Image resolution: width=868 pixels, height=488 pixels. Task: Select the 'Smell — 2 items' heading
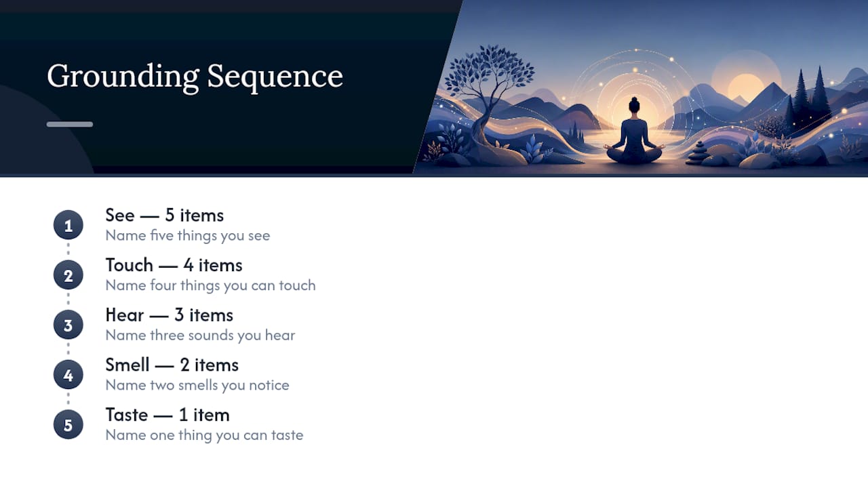[x=172, y=365]
